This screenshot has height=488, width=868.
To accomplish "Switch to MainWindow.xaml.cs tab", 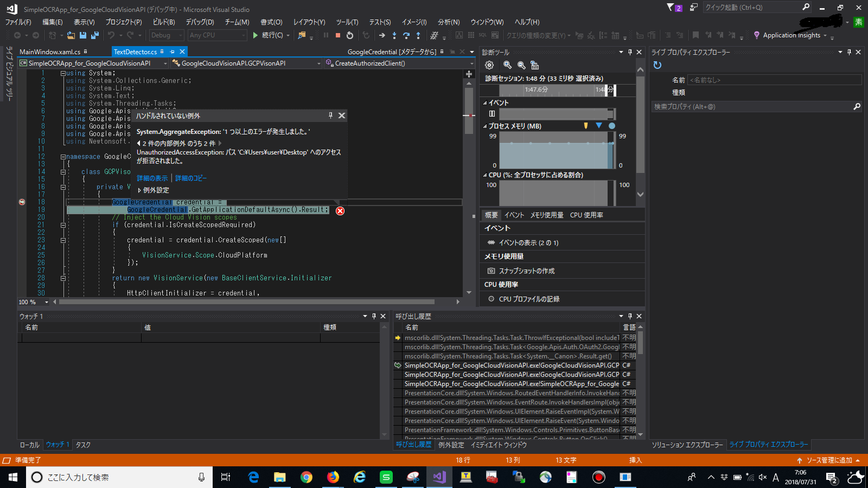I will [x=50, y=52].
